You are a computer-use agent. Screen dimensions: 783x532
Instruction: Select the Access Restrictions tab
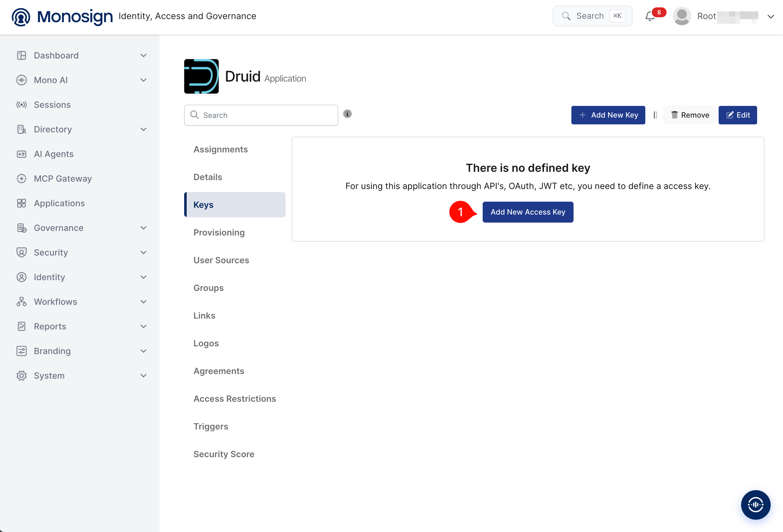(234, 399)
